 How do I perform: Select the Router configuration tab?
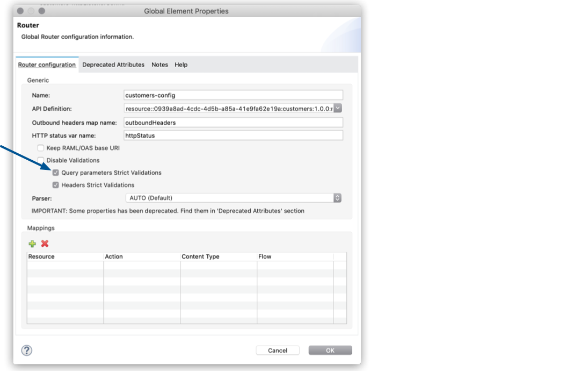pyautogui.click(x=47, y=65)
